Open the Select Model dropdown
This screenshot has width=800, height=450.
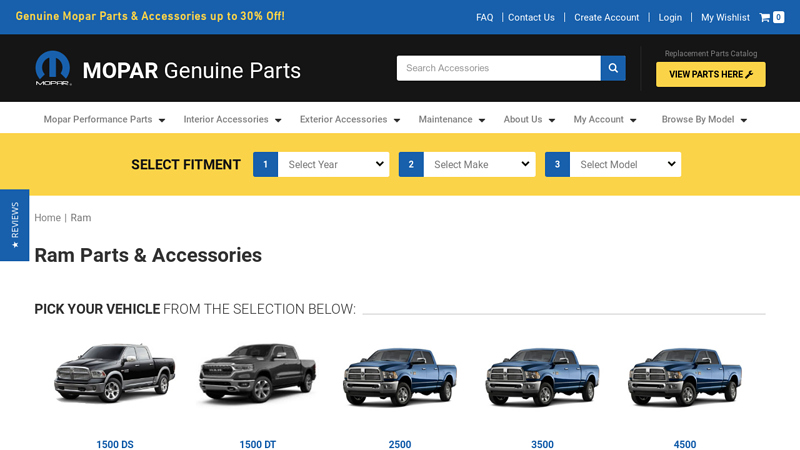(x=626, y=164)
